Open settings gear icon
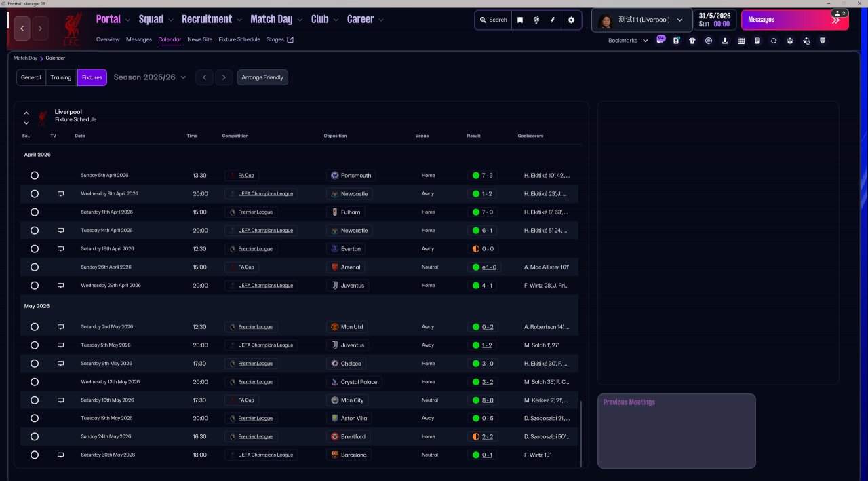 pos(571,20)
